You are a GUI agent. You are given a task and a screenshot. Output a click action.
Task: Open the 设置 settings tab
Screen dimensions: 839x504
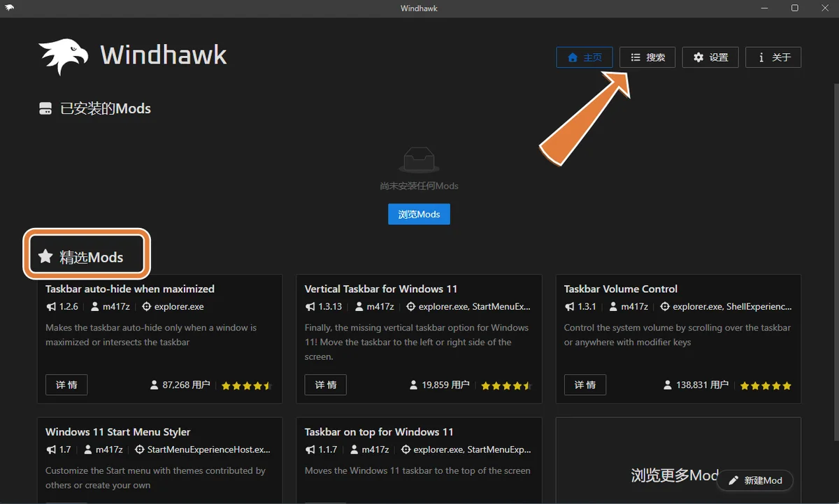[x=710, y=57]
